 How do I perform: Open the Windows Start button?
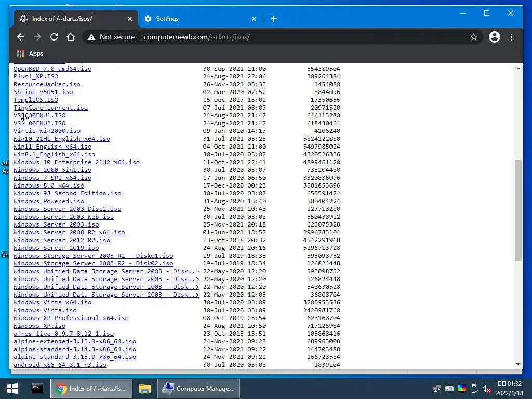(12, 389)
